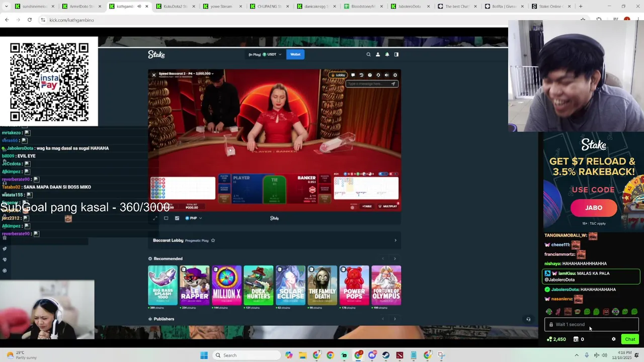
Task: Focus the kick chat input box
Action: (x=592, y=325)
